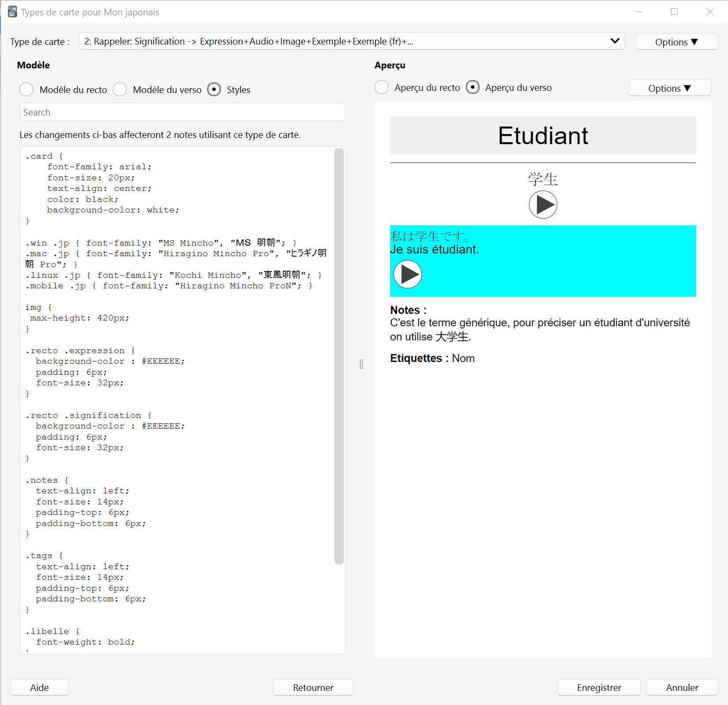
Task: Maximize the card types window
Action: [x=674, y=12]
